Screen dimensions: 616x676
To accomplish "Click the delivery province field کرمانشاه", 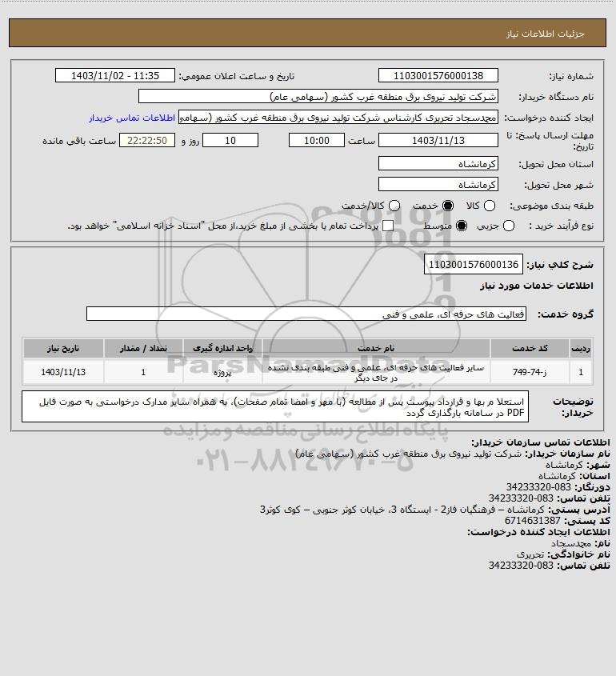I will (x=438, y=164).
